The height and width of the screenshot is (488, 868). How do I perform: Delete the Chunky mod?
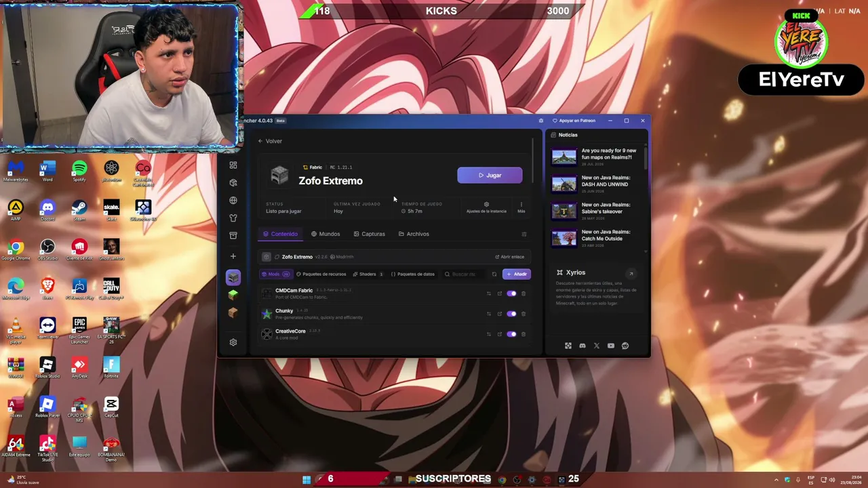(x=524, y=314)
